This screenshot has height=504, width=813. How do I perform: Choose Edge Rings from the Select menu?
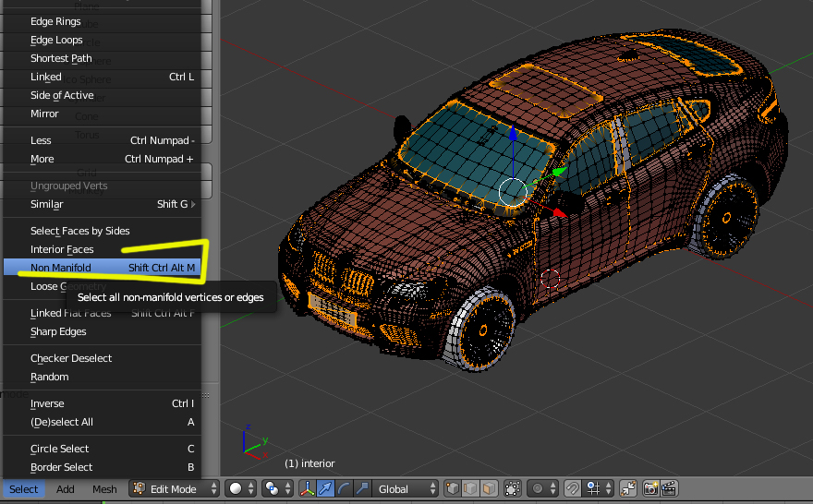(103, 21)
